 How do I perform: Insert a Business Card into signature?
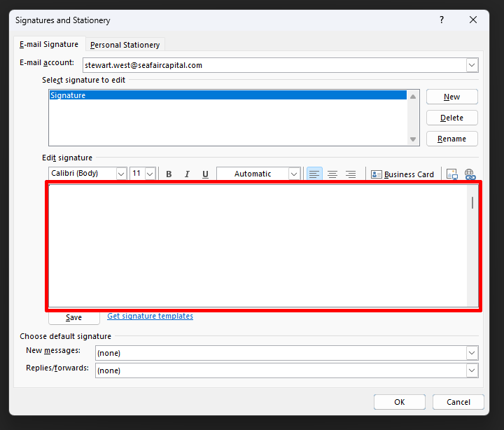402,174
